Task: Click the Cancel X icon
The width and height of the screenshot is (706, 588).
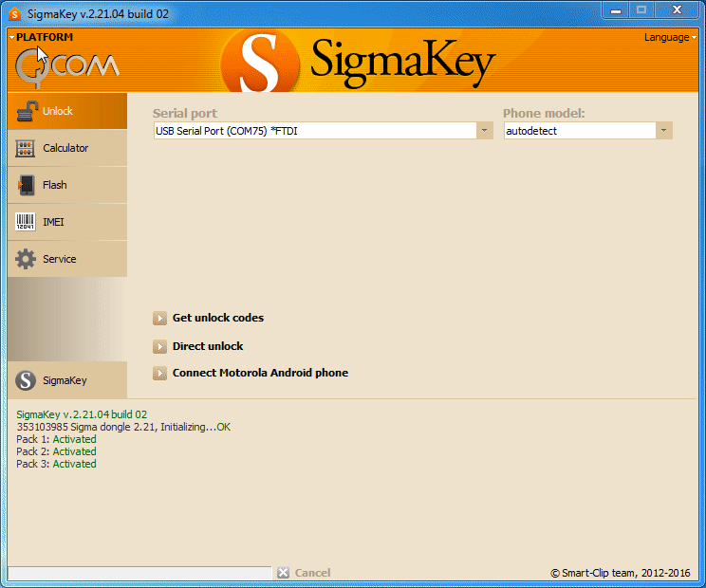Action: [x=283, y=573]
